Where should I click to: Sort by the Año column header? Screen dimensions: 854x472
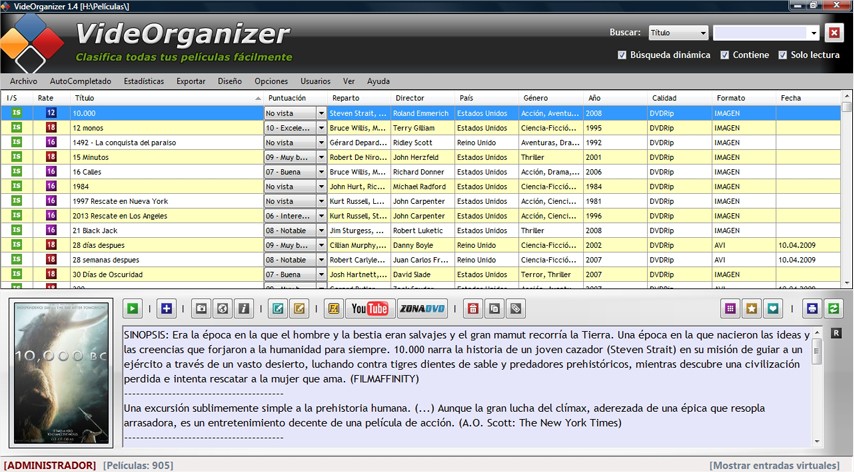pyautogui.click(x=615, y=98)
